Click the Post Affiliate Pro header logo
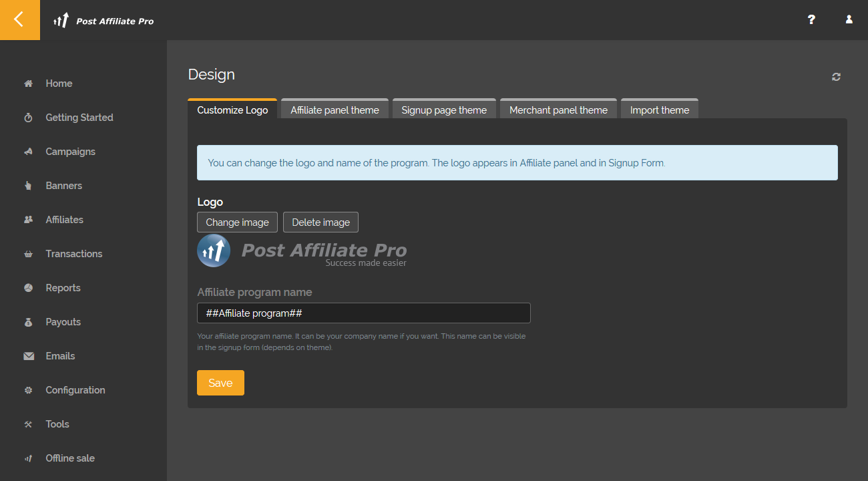This screenshot has width=868, height=481. pos(103,21)
